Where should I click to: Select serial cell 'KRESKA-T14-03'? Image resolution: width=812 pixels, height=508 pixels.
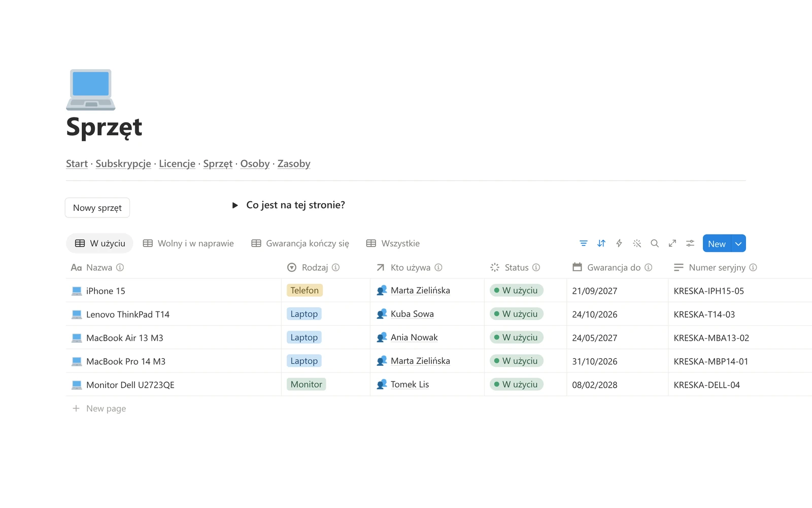[x=704, y=314]
